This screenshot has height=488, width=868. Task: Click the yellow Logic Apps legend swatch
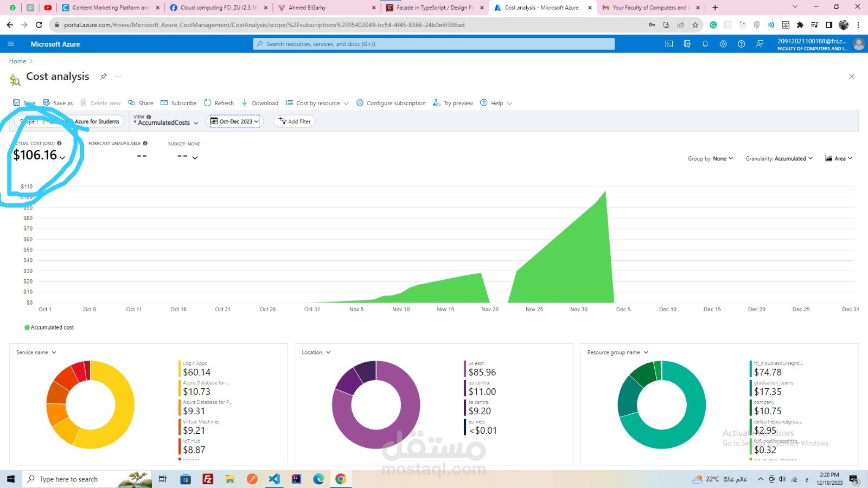tap(180, 369)
